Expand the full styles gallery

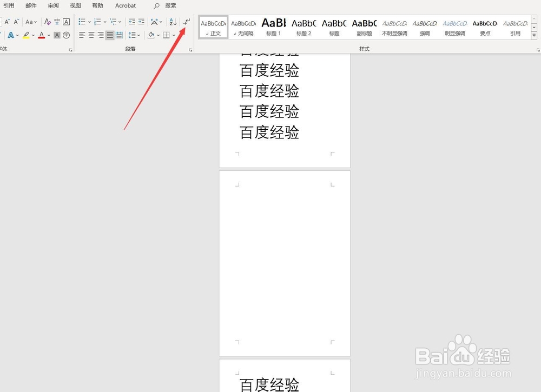534,35
